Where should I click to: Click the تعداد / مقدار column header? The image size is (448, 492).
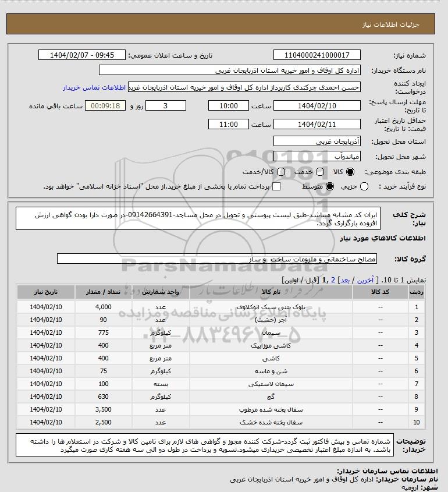[103, 292]
